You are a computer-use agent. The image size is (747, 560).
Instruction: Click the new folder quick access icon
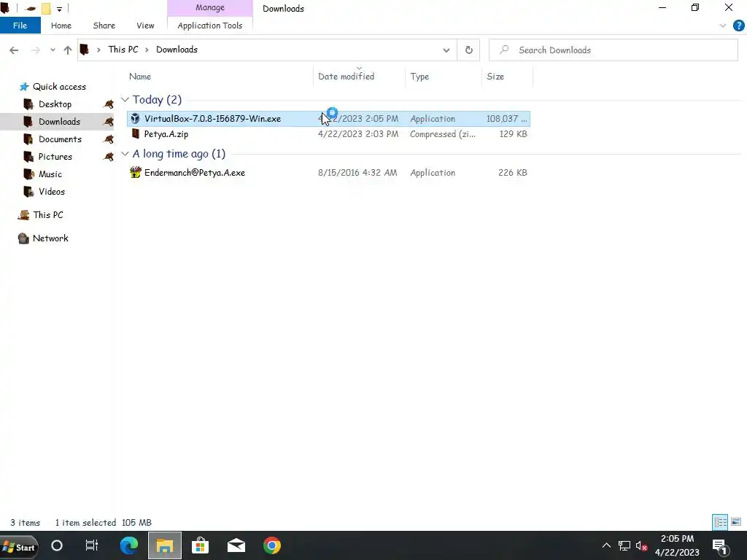[46, 9]
